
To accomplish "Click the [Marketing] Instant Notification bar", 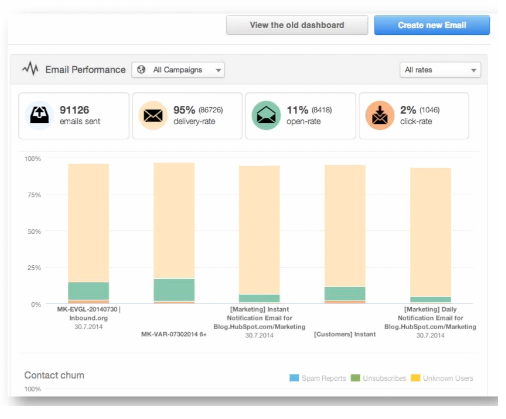I will point(259,234).
